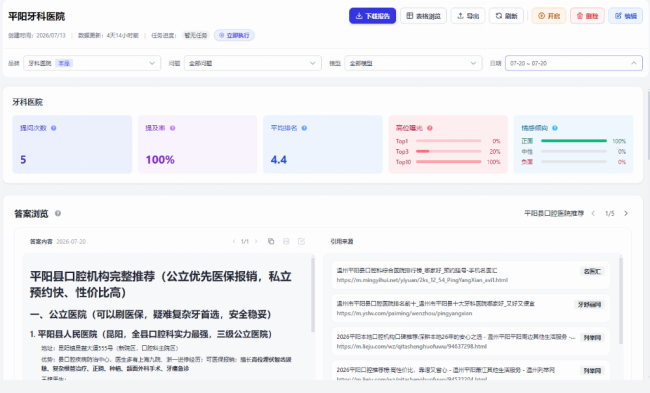Click the 暂无任务 task status badge

[195, 35]
